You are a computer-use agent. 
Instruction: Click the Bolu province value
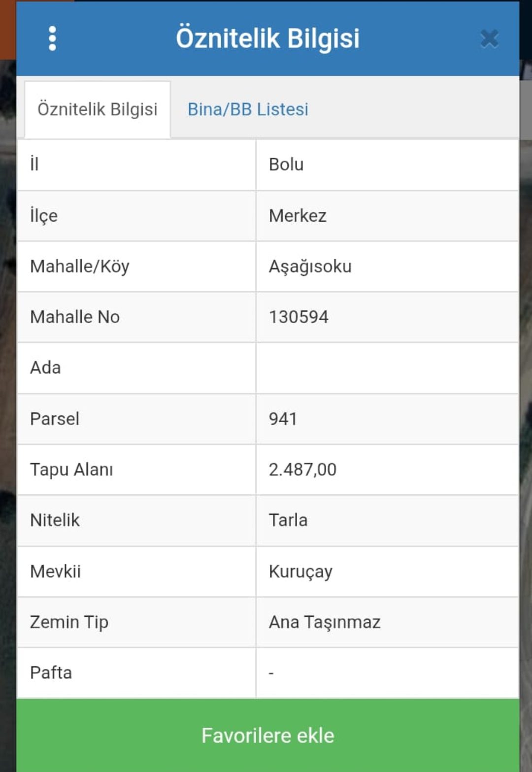pos(286,165)
